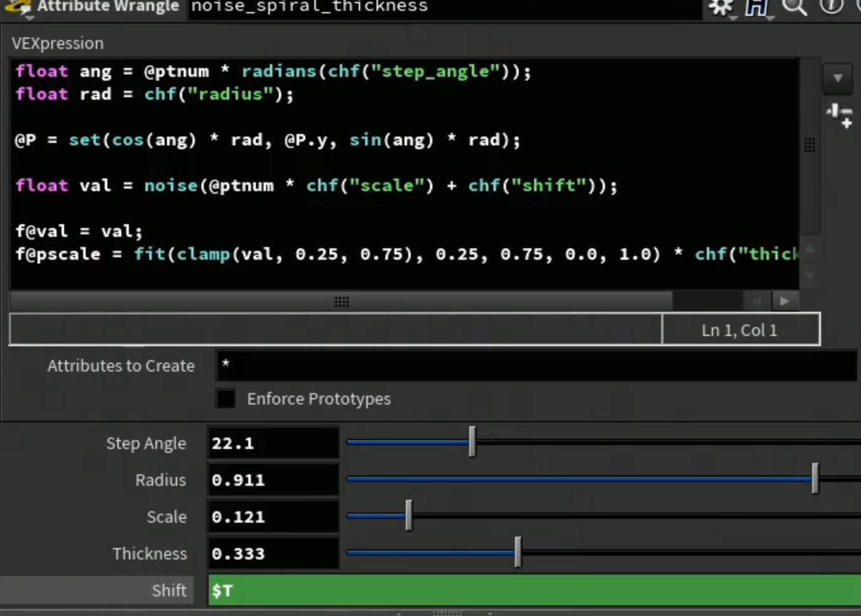Click the Scale value field
This screenshot has height=616, width=861.
pyautogui.click(x=273, y=516)
